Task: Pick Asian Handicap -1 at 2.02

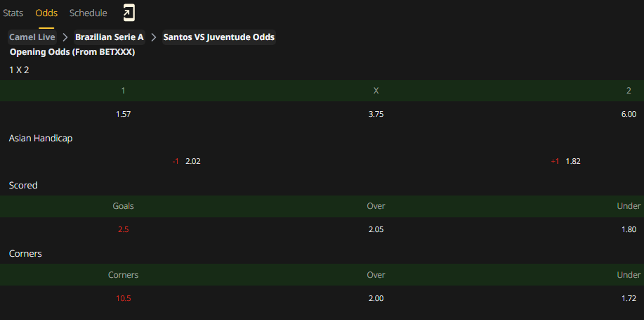Action: click(x=187, y=161)
